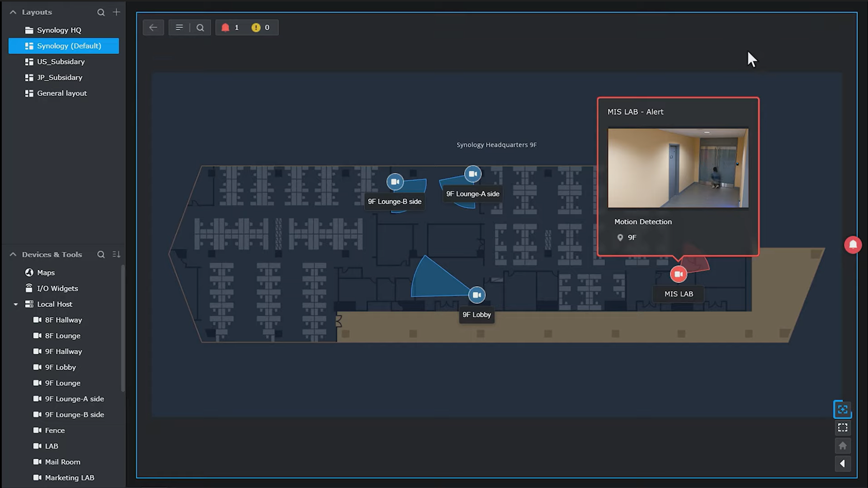This screenshot has height=488, width=868.
Task: Collapse the Layouts panel chevron
Action: 13,12
